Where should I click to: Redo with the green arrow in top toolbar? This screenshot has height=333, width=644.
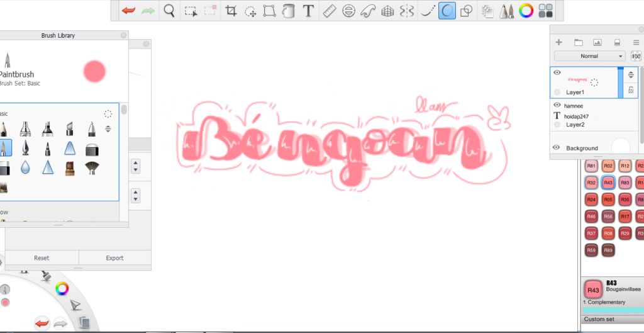pos(148,11)
